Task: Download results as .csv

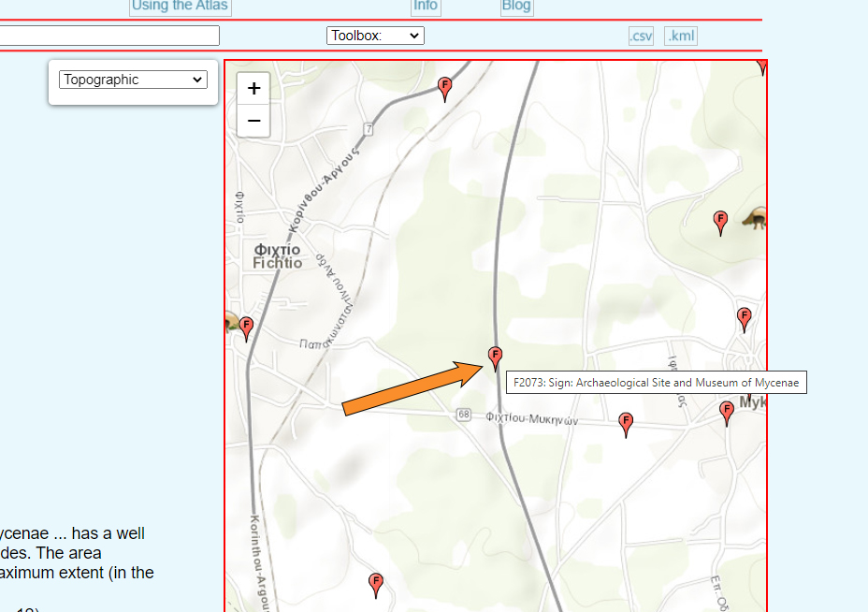Action: (x=641, y=36)
